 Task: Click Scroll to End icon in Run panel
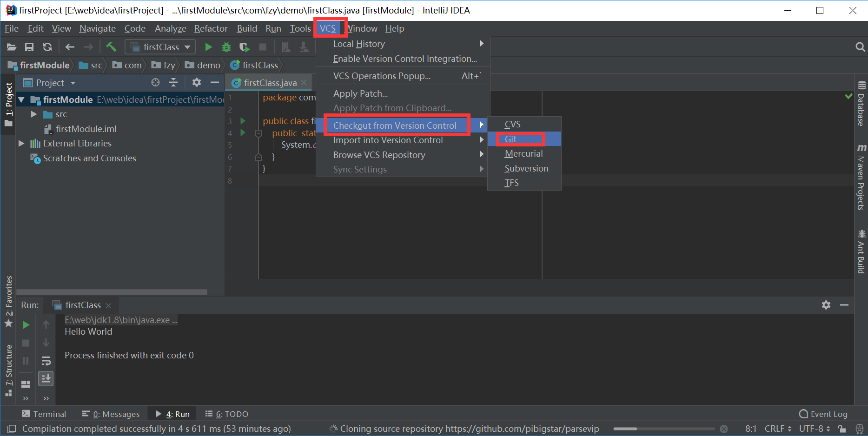46,379
